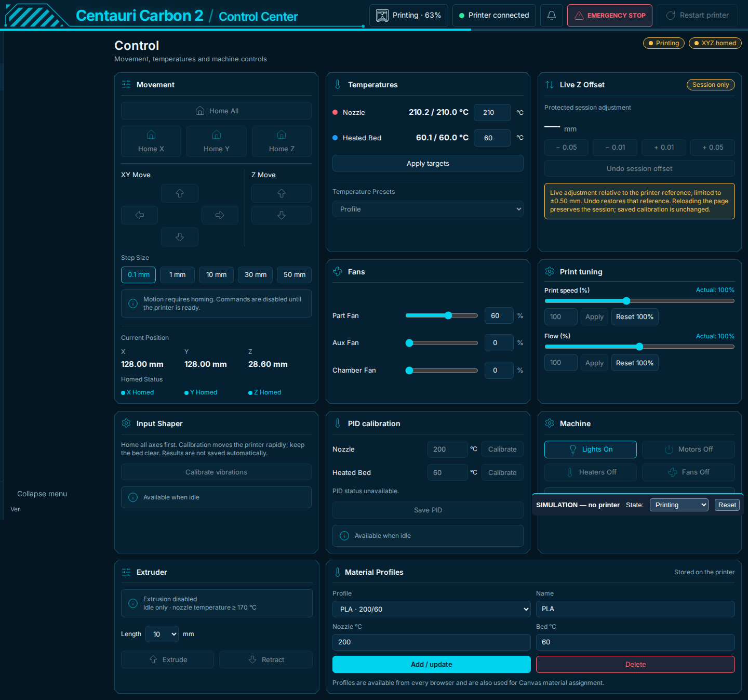748x700 pixels.
Task: Click Add / update profile button
Action: point(432,665)
